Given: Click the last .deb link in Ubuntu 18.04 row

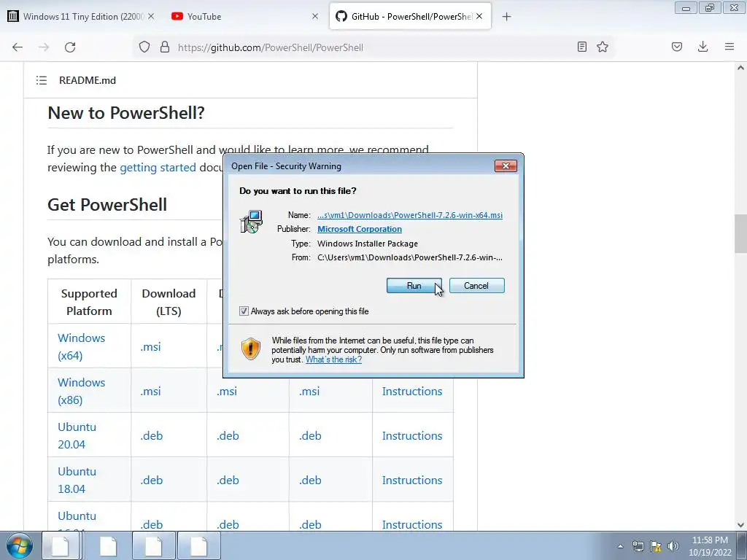Looking at the screenshot, I should [310, 481].
